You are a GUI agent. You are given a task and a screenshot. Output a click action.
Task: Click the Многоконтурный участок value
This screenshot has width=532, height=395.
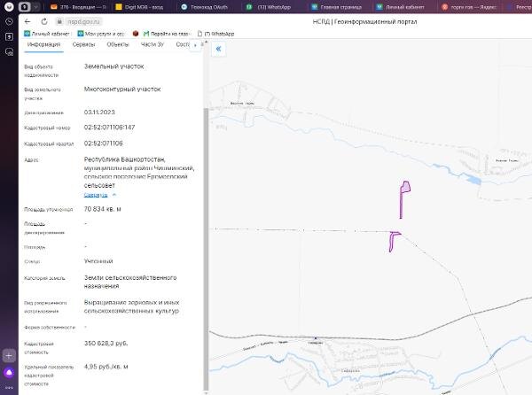pyautogui.click(x=122, y=89)
